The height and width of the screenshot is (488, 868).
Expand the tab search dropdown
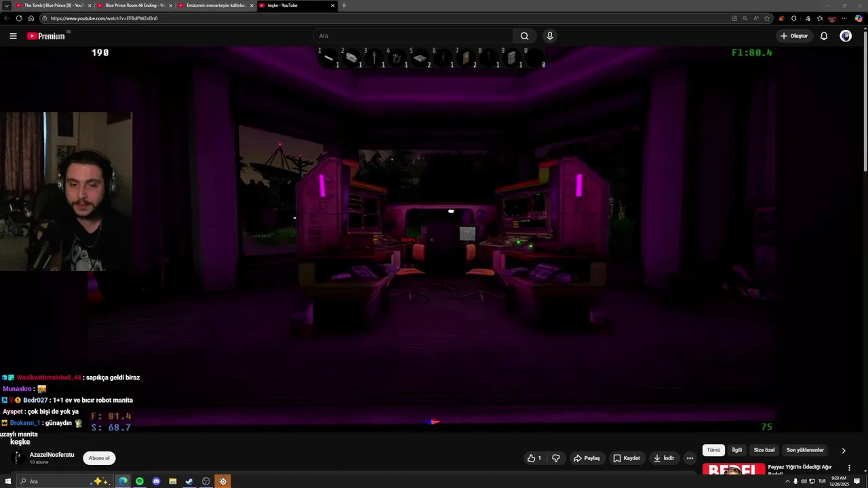click(7, 5)
